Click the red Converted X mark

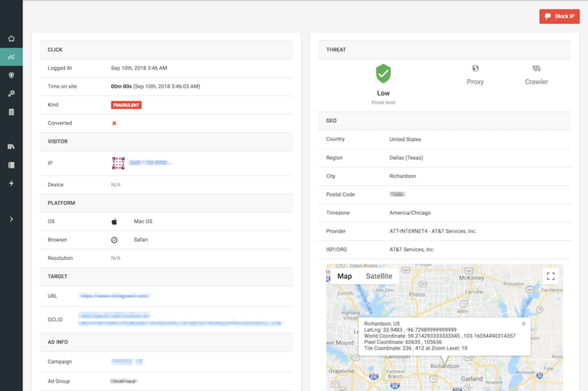(x=114, y=123)
